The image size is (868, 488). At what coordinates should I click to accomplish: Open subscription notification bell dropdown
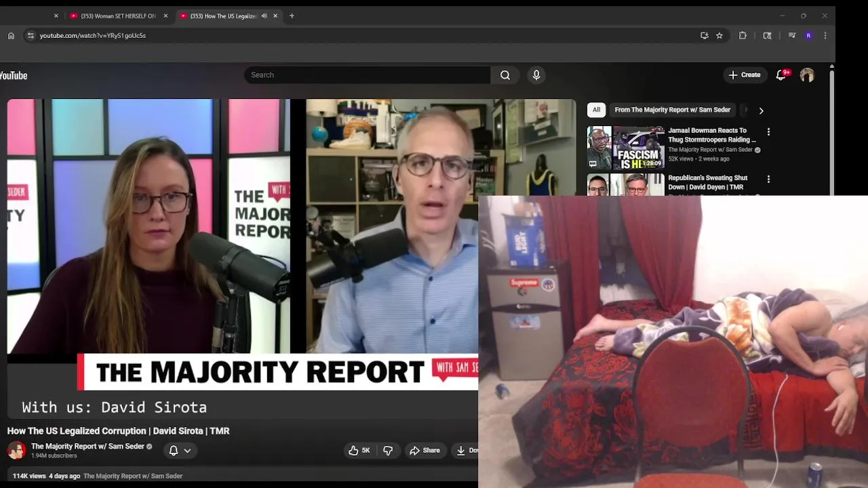click(x=180, y=451)
